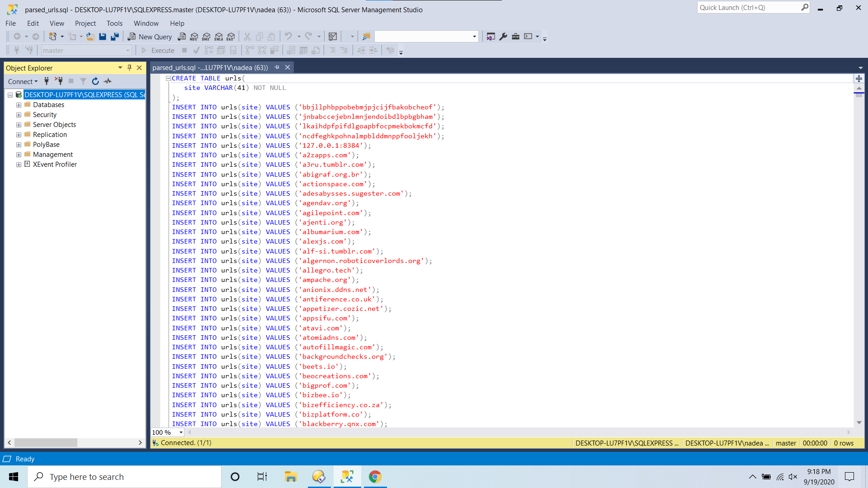The height and width of the screenshot is (488, 868).
Task: Refresh the Object Explorer tree
Action: point(95,81)
